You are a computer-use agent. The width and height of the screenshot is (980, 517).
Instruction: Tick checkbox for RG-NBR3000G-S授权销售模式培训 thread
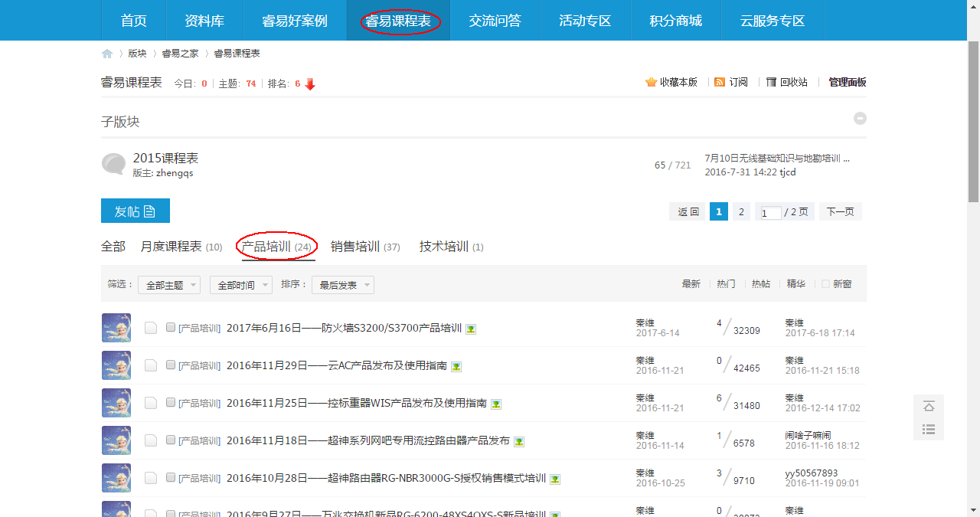click(171, 477)
